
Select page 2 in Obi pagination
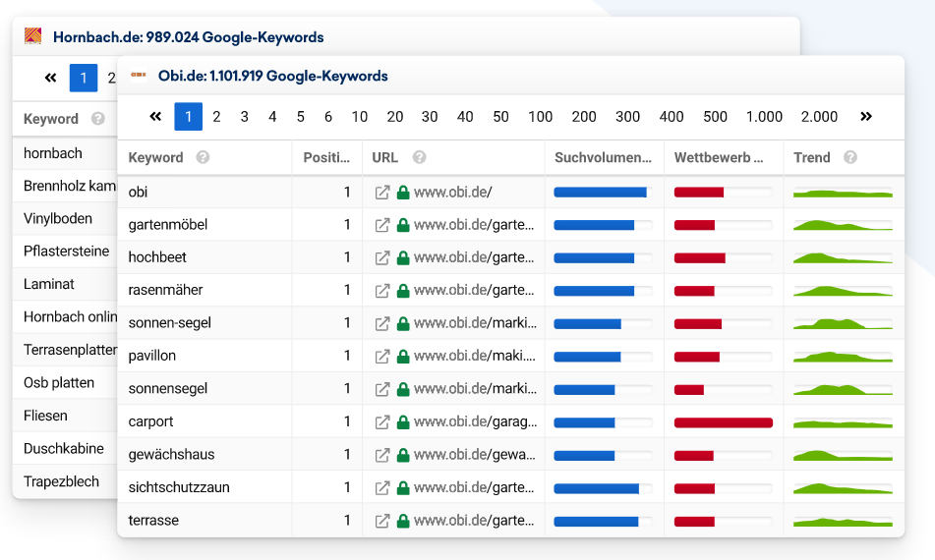pos(216,117)
